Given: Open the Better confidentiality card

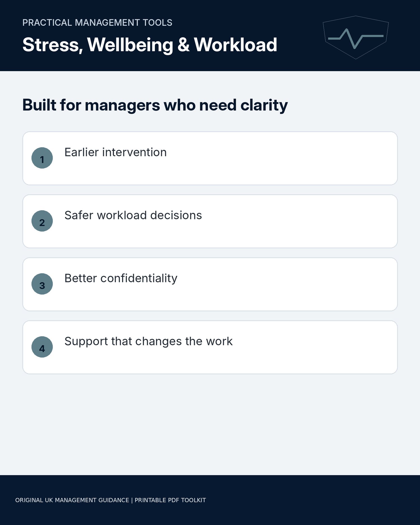Looking at the screenshot, I should [210, 284].
